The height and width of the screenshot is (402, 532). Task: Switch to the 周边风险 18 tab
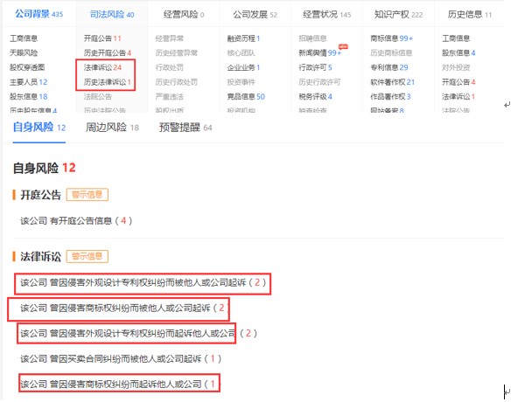point(112,127)
